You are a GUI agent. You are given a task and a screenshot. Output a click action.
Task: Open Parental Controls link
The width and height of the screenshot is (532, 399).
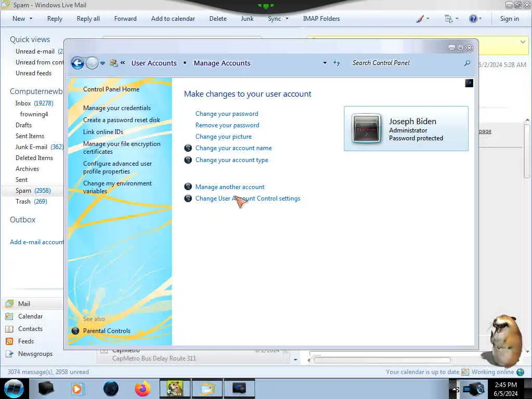(107, 331)
